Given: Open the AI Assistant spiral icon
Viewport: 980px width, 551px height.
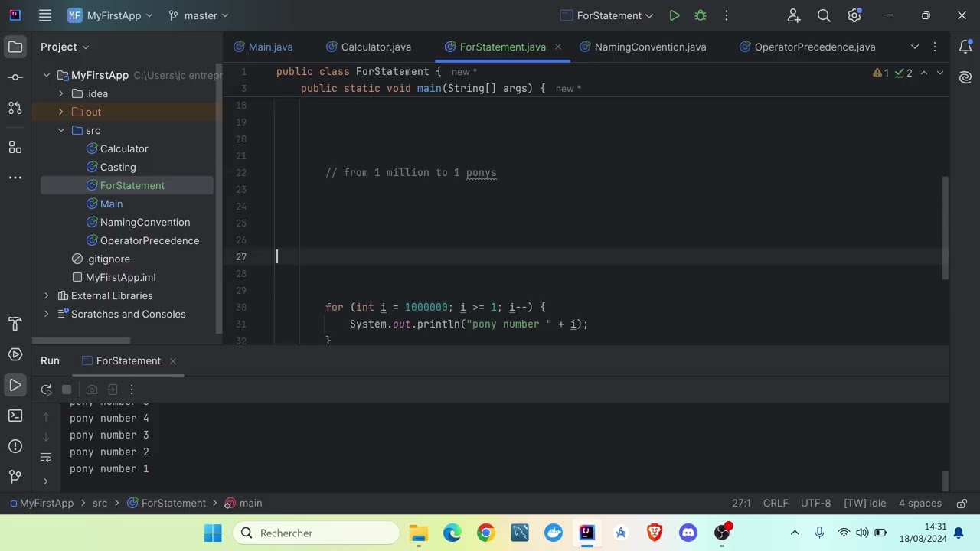Looking at the screenshot, I should pos(965,77).
